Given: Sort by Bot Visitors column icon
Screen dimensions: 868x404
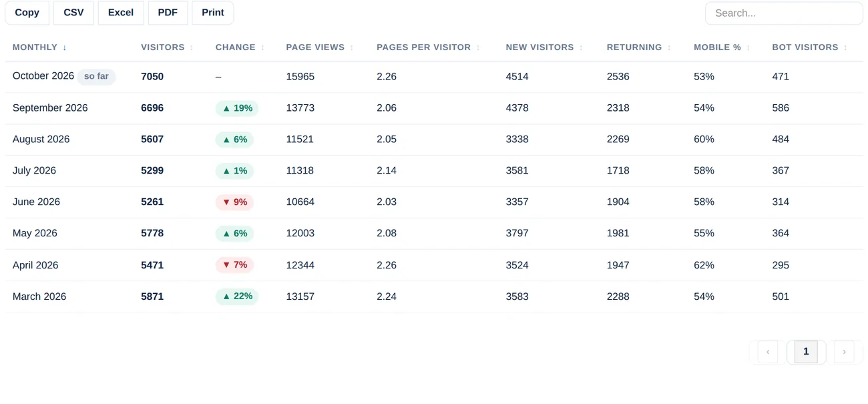Looking at the screenshot, I should pos(845,47).
